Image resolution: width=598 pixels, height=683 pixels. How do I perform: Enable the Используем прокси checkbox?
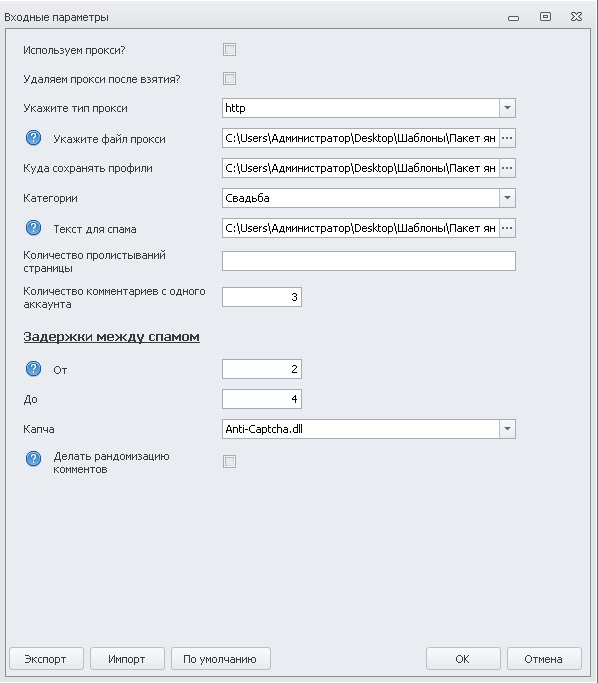click(x=230, y=50)
